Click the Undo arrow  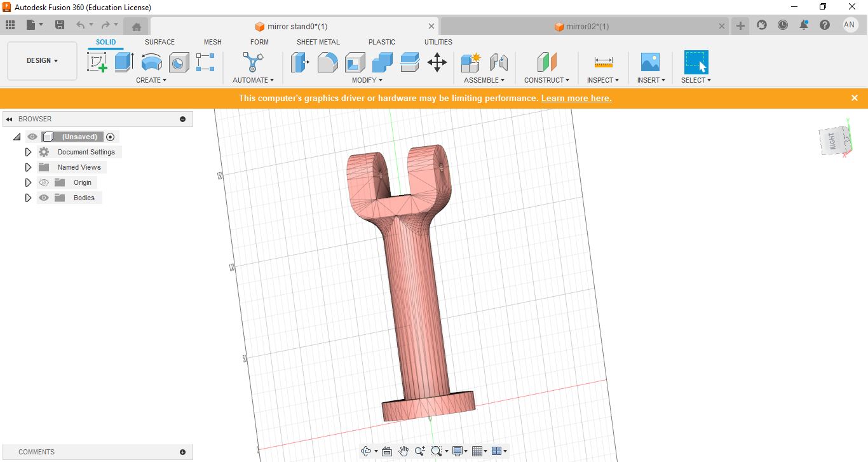tap(84, 25)
